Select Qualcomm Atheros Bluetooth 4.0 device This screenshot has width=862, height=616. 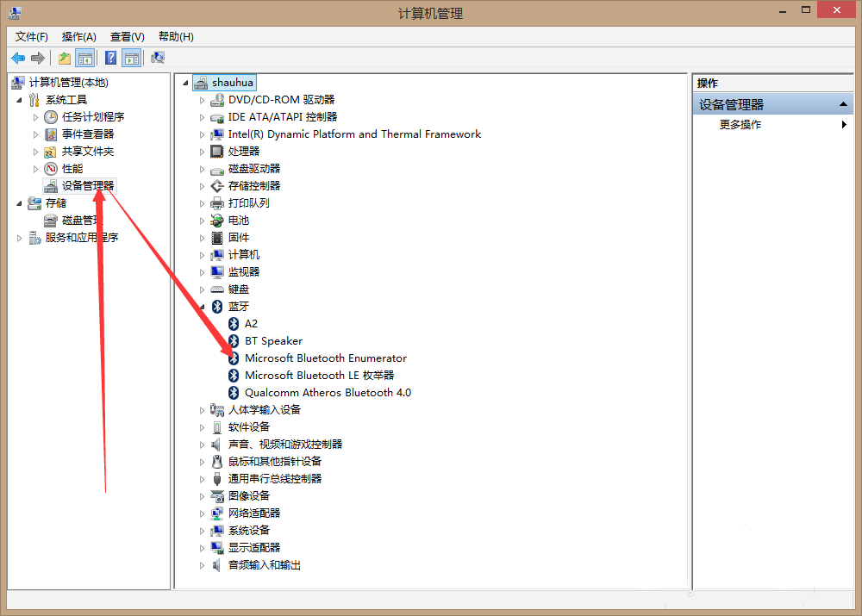click(328, 392)
